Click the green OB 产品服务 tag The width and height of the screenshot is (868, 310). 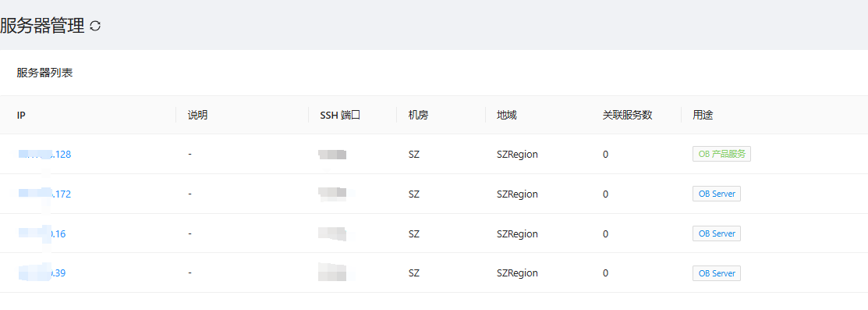[721, 154]
